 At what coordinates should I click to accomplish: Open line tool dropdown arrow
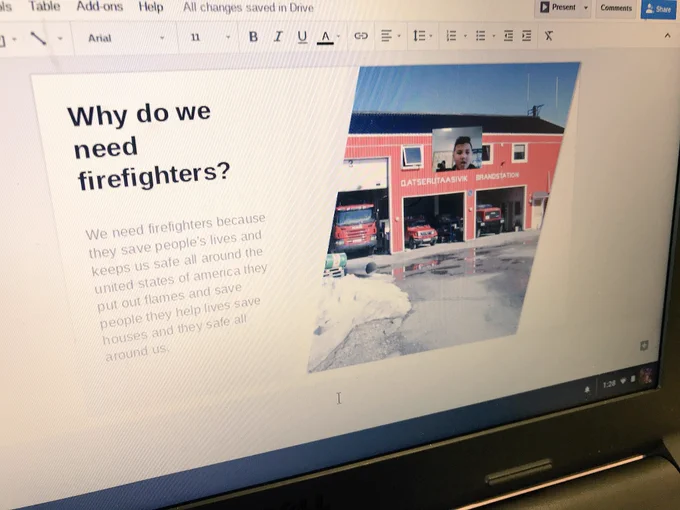point(60,39)
